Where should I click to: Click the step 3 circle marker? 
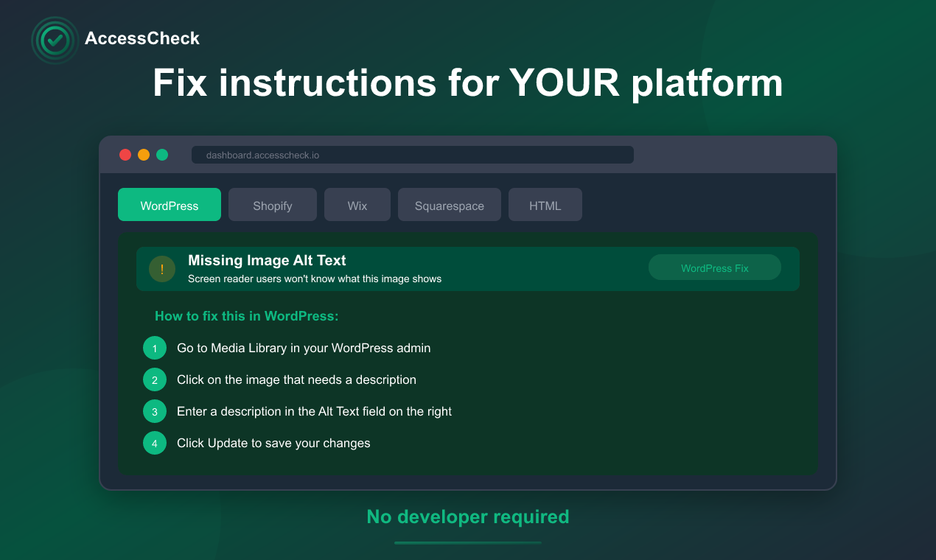(155, 411)
